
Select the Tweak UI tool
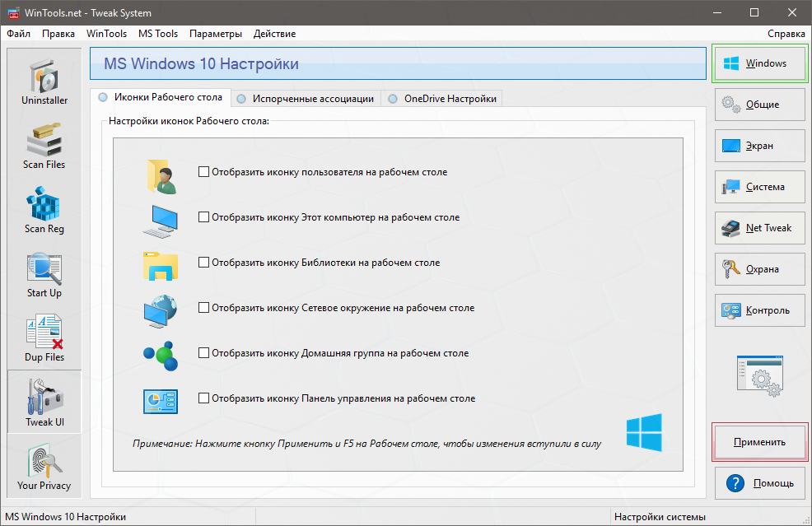[x=44, y=402]
